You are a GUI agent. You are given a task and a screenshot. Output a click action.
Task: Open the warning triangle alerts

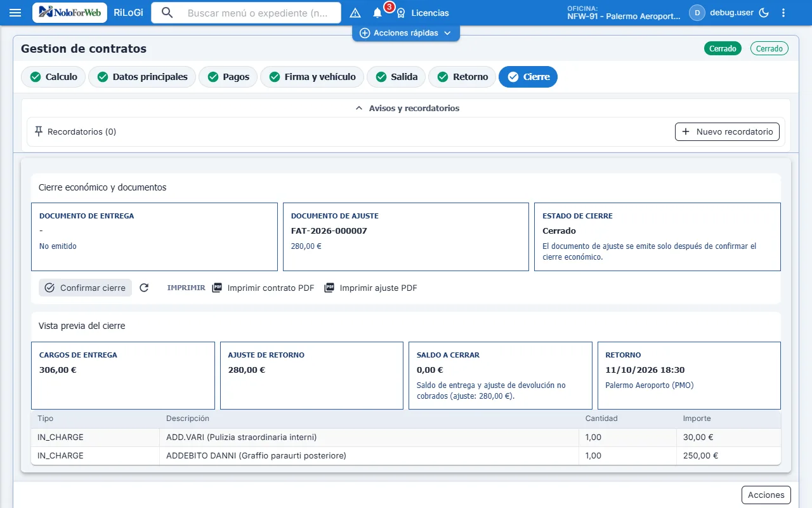355,13
